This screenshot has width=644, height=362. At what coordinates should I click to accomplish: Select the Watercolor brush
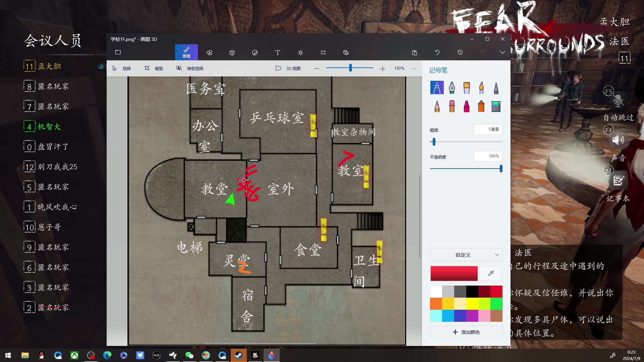pos(481,88)
